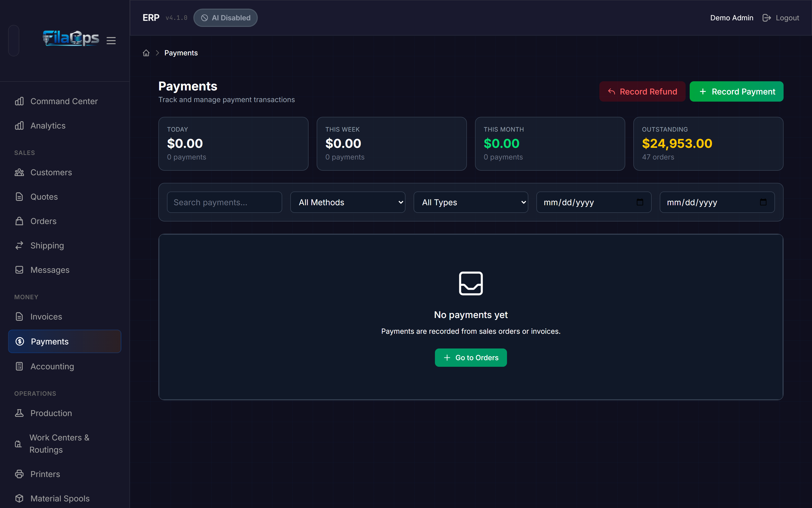This screenshot has width=812, height=508.
Task: Click the Work Centers & Routings icon
Action: pyautogui.click(x=19, y=444)
